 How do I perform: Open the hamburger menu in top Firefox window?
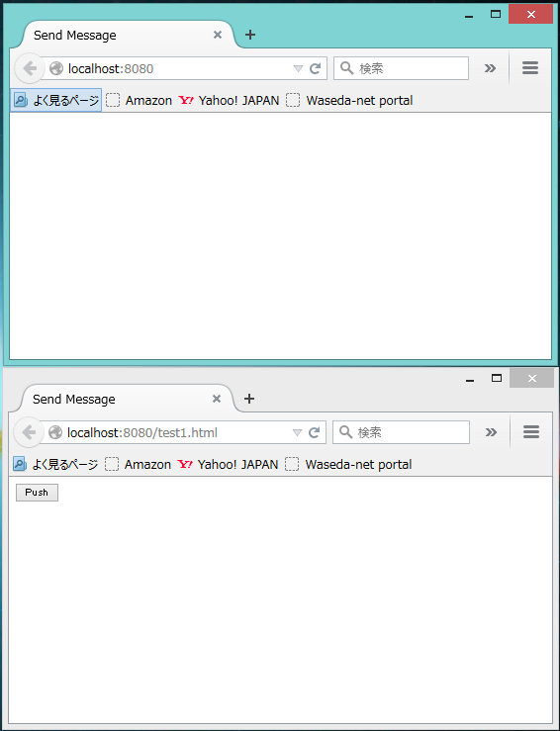tap(530, 68)
